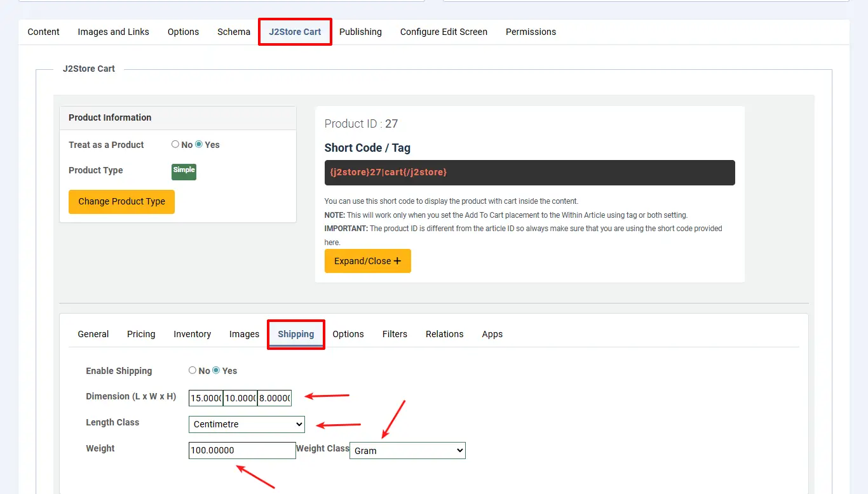Click the Width dimension field showing 10.0000
The height and width of the screenshot is (494, 868).
240,398
